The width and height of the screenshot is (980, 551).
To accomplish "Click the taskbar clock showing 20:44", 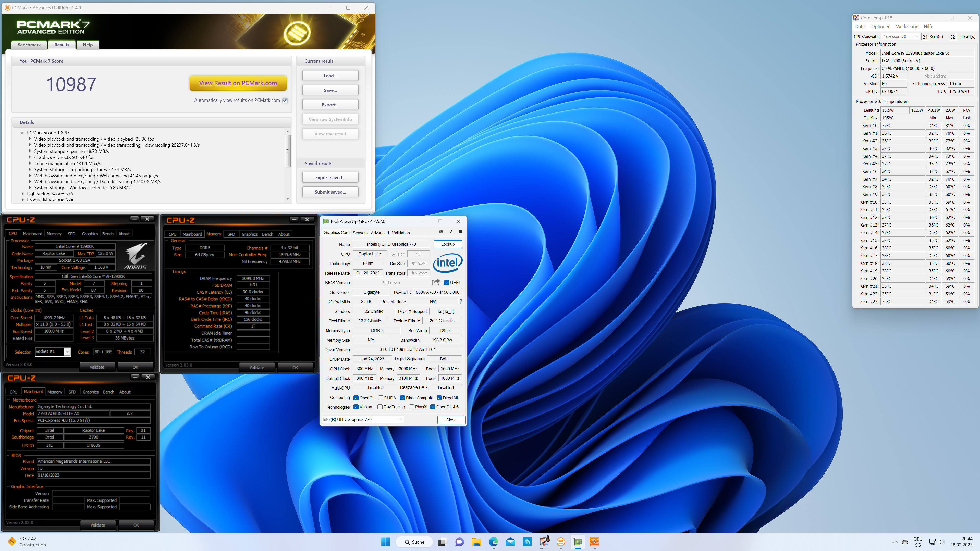I will pyautogui.click(x=962, y=542).
